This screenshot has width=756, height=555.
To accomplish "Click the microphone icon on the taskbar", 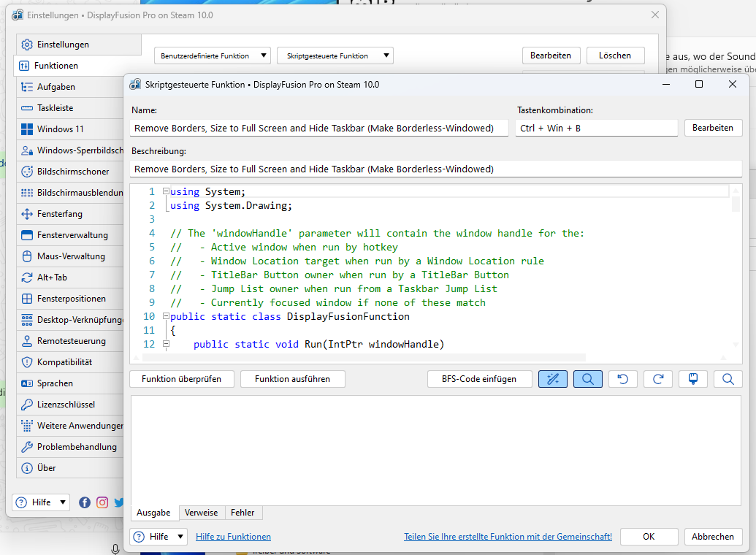I will (115, 549).
